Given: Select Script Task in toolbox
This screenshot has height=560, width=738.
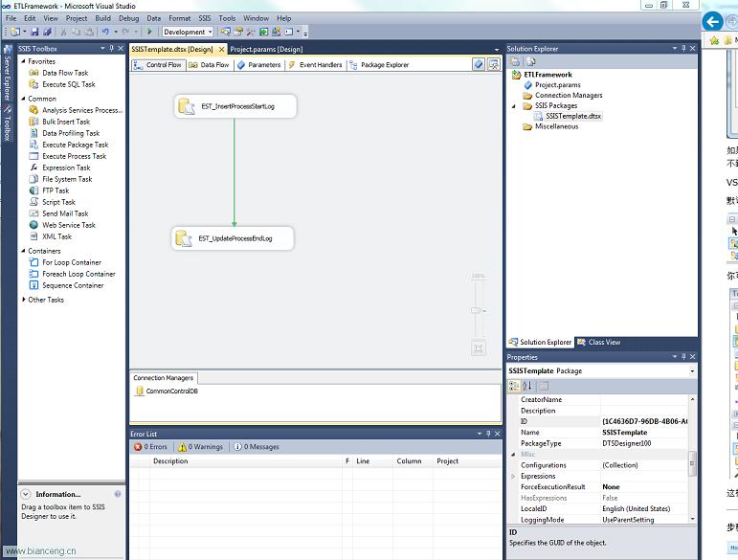Looking at the screenshot, I should coord(58,202).
